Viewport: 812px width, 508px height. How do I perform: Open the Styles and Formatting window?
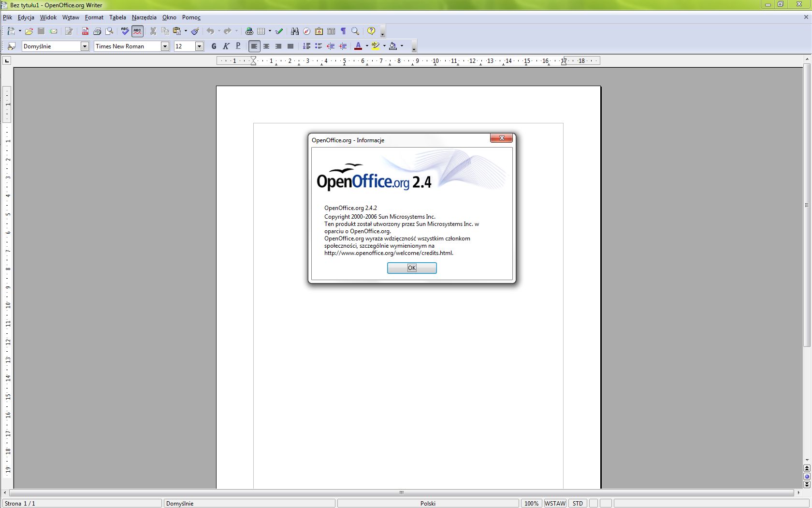pos(12,46)
